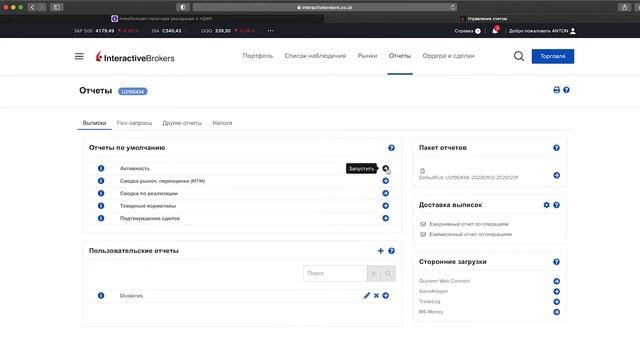Screen dimensions: 640x360
Task: Click the InteractiveBrokers logo
Action: click(135, 57)
